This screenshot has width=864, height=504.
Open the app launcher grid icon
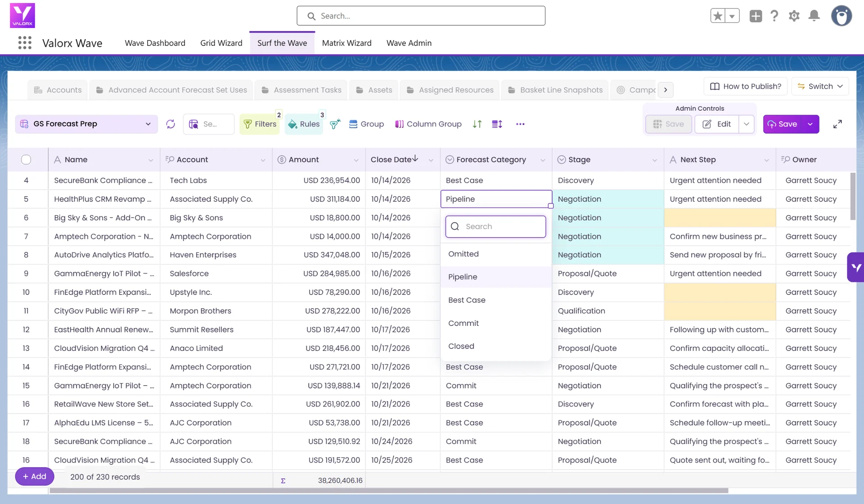pyautogui.click(x=25, y=43)
